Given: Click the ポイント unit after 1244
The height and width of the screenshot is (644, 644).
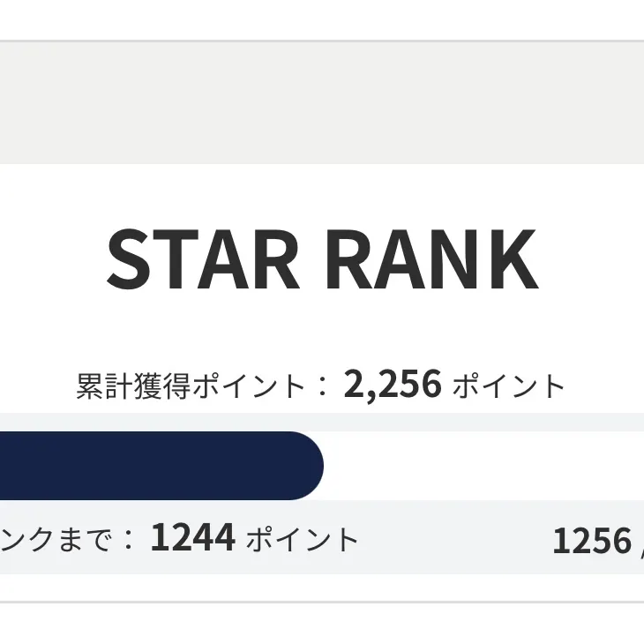Looking at the screenshot, I should tap(303, 539).
